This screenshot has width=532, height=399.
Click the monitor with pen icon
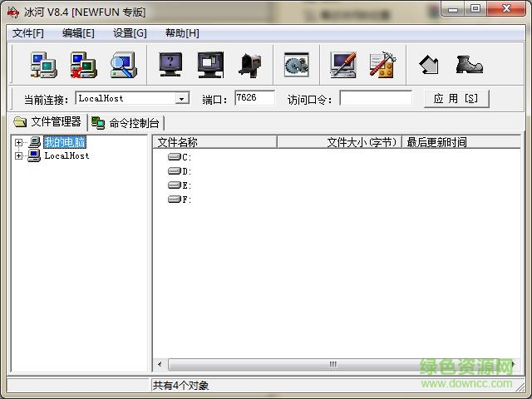pos(342,65)
